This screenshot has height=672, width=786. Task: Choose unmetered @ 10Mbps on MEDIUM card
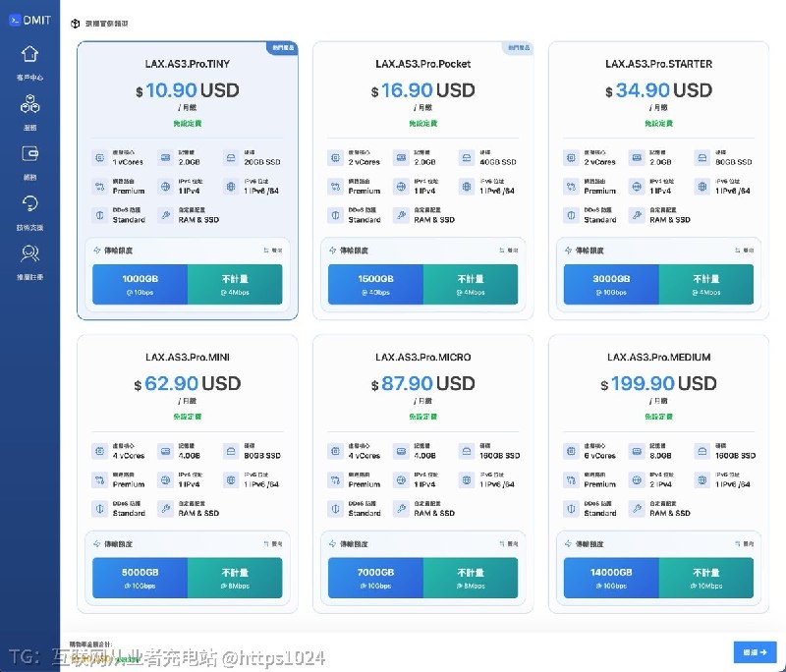705,578
